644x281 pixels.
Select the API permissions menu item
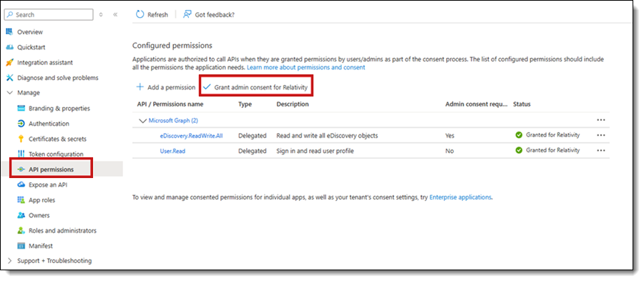tap(52, 169)
